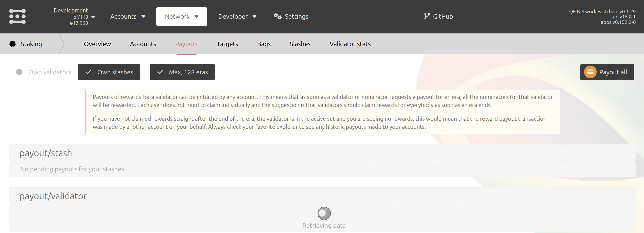Open the Accounts dropdown in top bar

[x=128, y=17]
